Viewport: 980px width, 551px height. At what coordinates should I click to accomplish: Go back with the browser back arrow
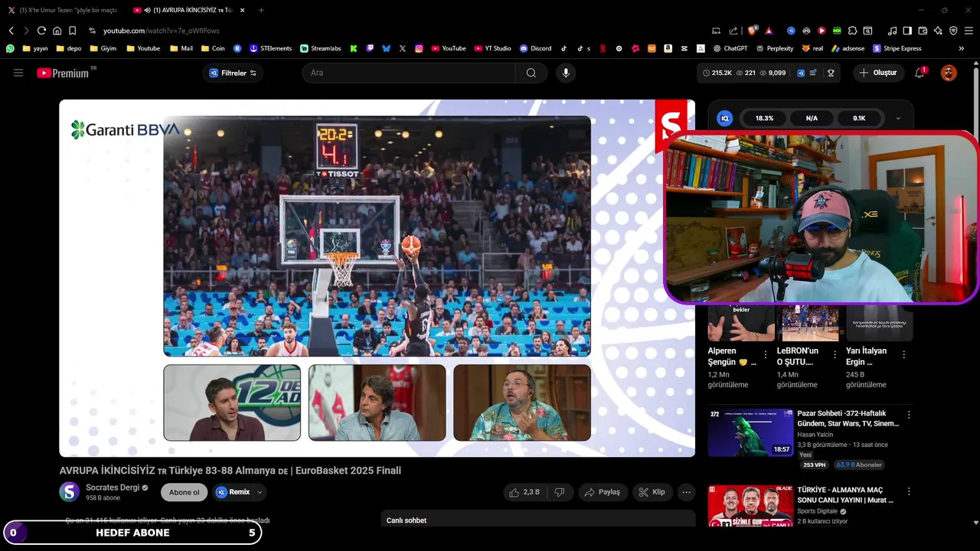tap(11, 31)
